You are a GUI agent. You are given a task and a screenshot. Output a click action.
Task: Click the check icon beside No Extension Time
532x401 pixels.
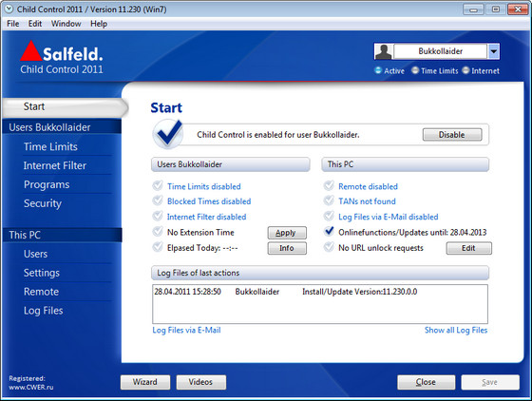(158, 231)
